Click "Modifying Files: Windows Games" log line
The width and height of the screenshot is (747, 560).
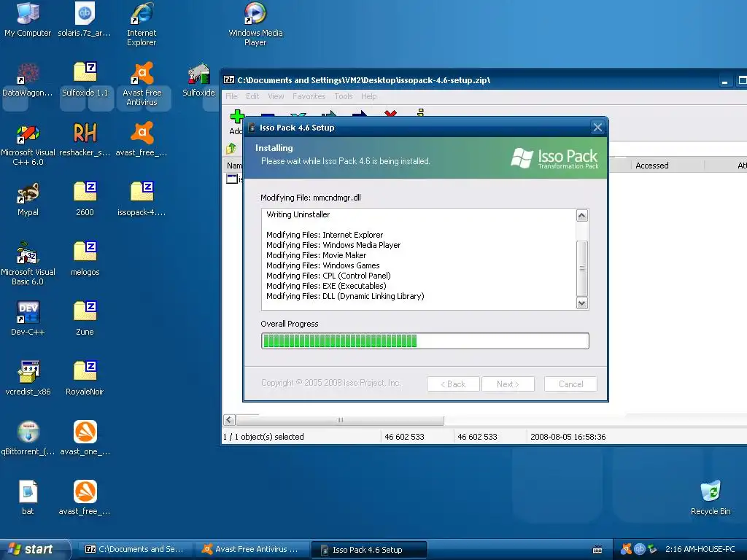tap(323, 265)
